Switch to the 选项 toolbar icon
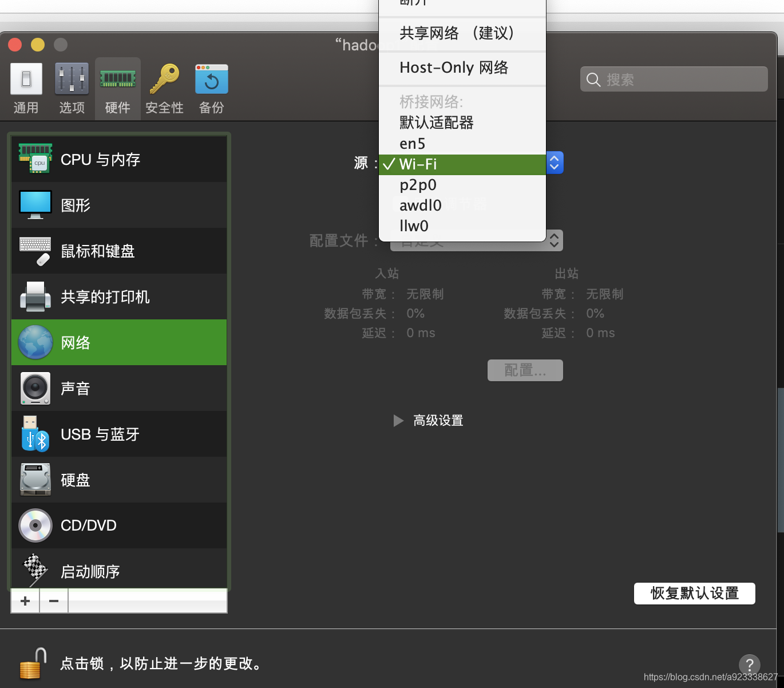This screenshot has width=784, height=688. 72,87
